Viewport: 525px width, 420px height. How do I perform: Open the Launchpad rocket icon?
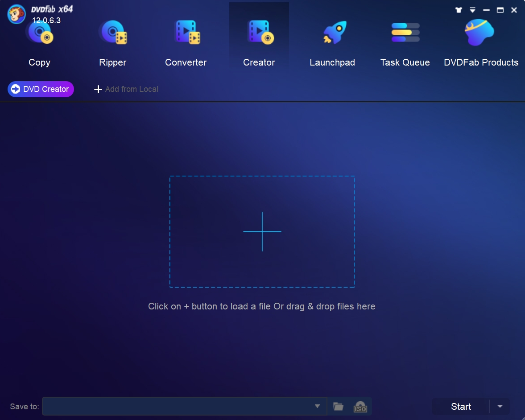coord(335,33)
